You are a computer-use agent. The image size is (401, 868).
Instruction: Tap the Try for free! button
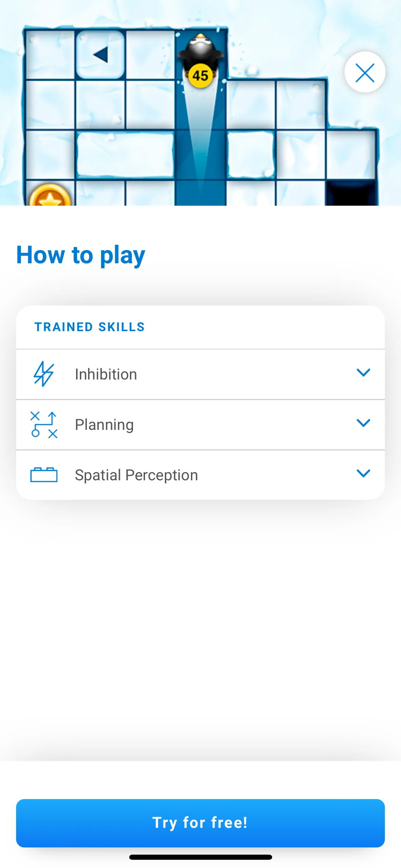tap(200, 823)
